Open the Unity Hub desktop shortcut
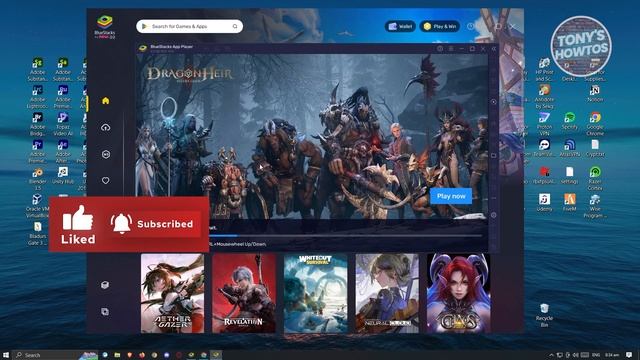Screen dimensions: 640x360 click(x=63, y=176)
